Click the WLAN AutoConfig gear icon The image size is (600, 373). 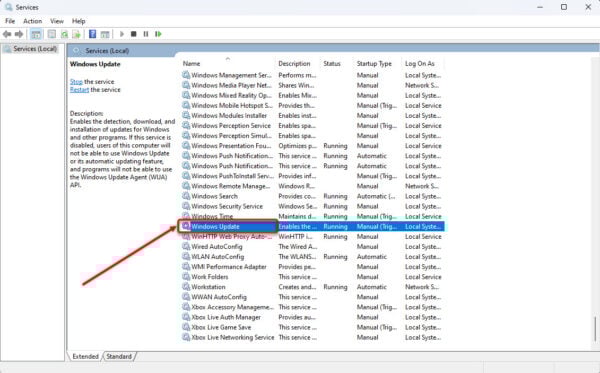[186, 256]
